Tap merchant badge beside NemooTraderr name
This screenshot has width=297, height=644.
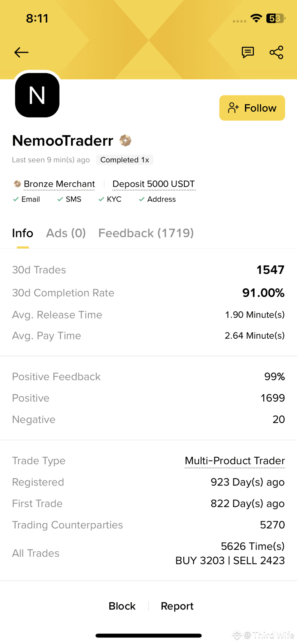[x=125, y=140]
